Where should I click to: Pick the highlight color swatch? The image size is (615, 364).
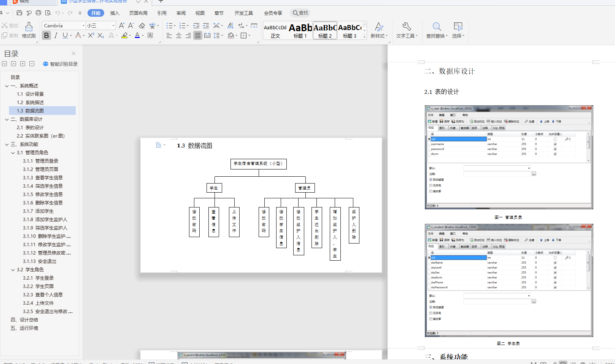point(124,35)
